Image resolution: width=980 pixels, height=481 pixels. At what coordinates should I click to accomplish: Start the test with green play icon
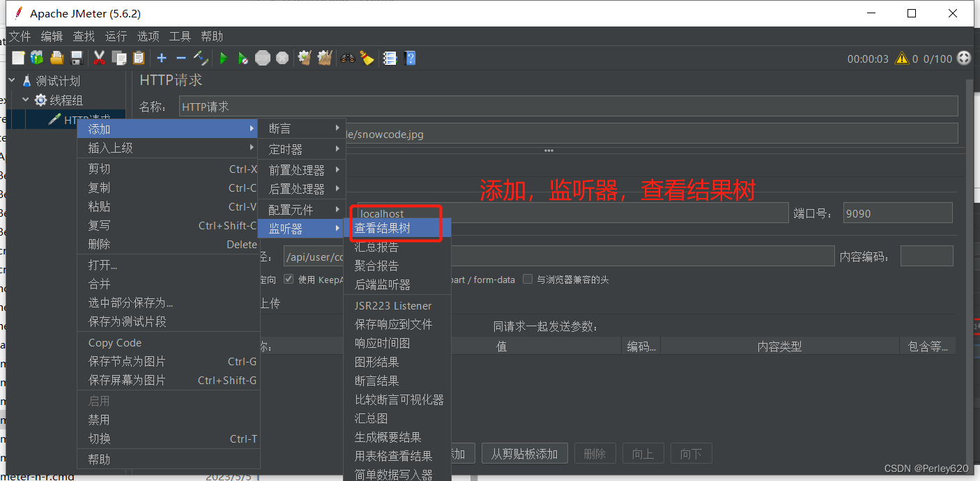224,59
